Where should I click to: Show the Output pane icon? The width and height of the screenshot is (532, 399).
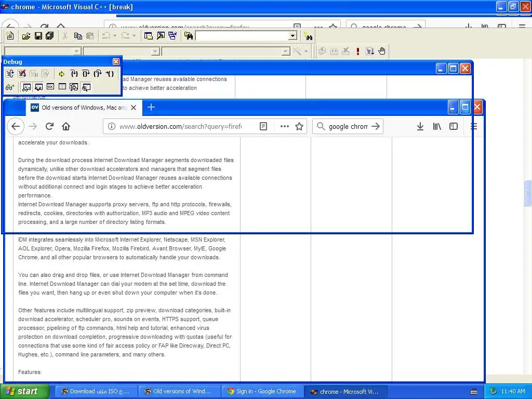click(x=161, y=36)
